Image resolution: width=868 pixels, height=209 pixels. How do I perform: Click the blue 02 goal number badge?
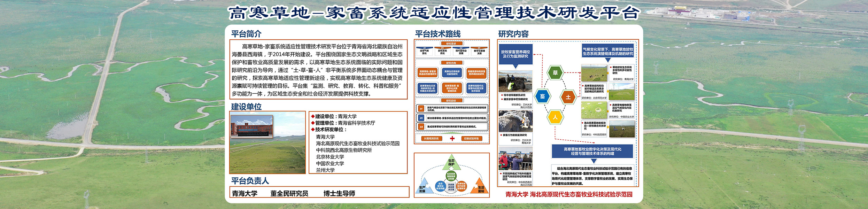coord(421,118)
